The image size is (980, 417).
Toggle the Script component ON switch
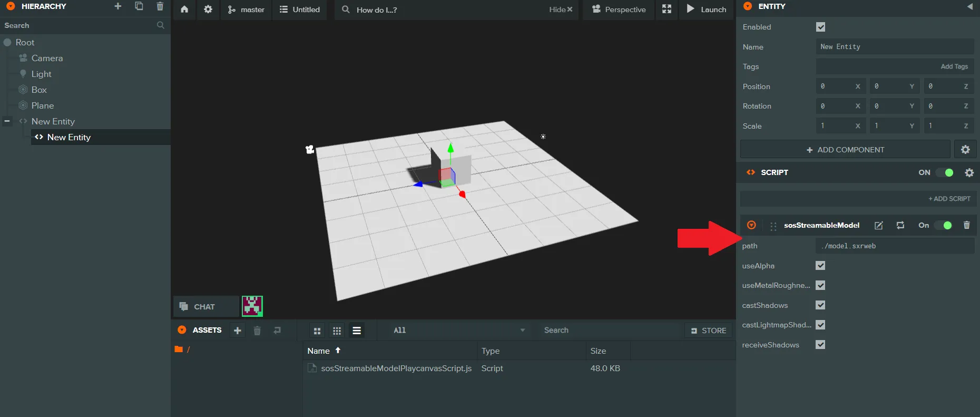point(944,172)
